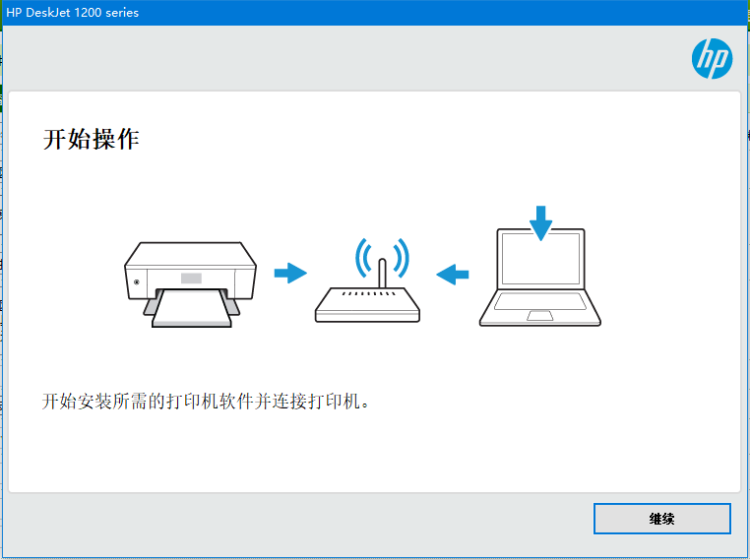750x560 pixels.
Task: Click the blue downward arrow above the laptop
Action: pyautogui.click(x=540, y=223)
